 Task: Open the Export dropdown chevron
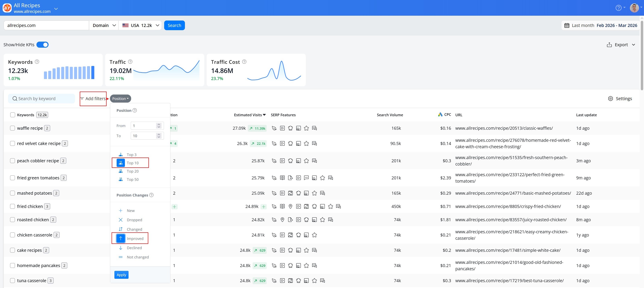coord(634,45)
